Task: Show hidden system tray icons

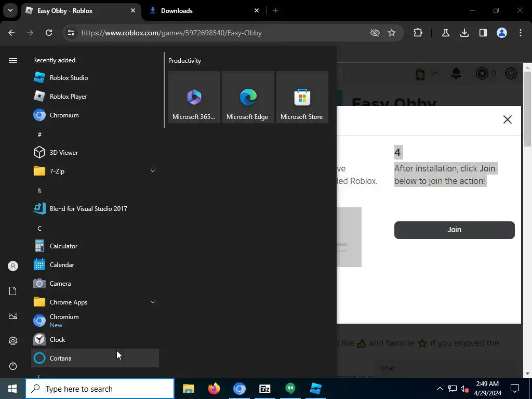Action: (440, 389)
